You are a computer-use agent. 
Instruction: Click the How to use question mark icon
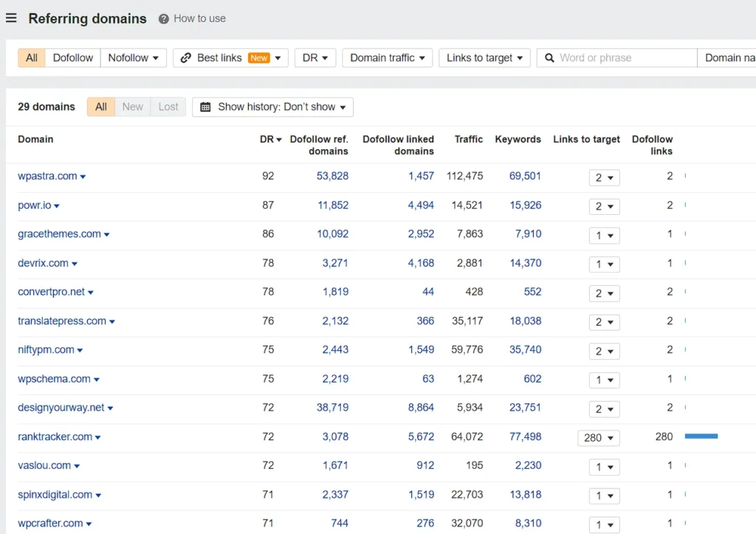pyautogui.click(x=163, y=18)
